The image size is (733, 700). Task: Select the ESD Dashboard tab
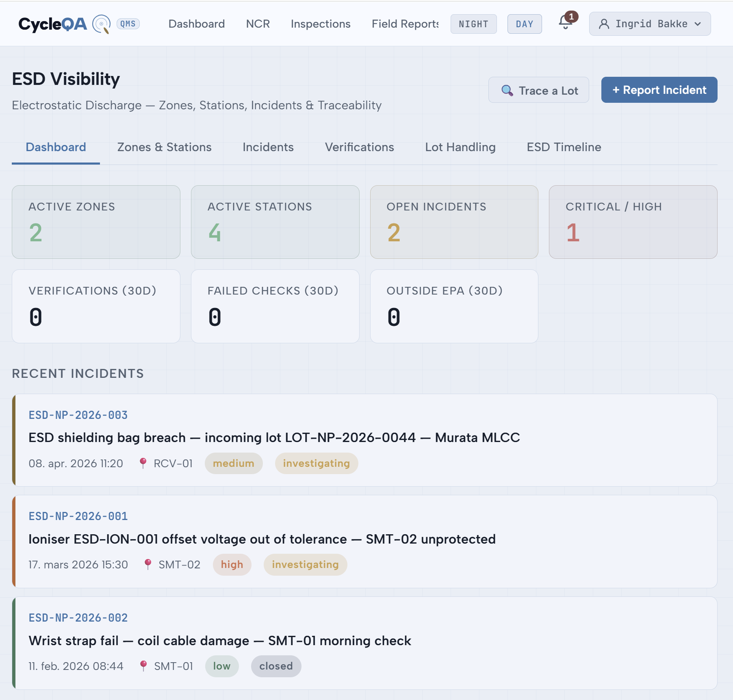pos(56,147)
